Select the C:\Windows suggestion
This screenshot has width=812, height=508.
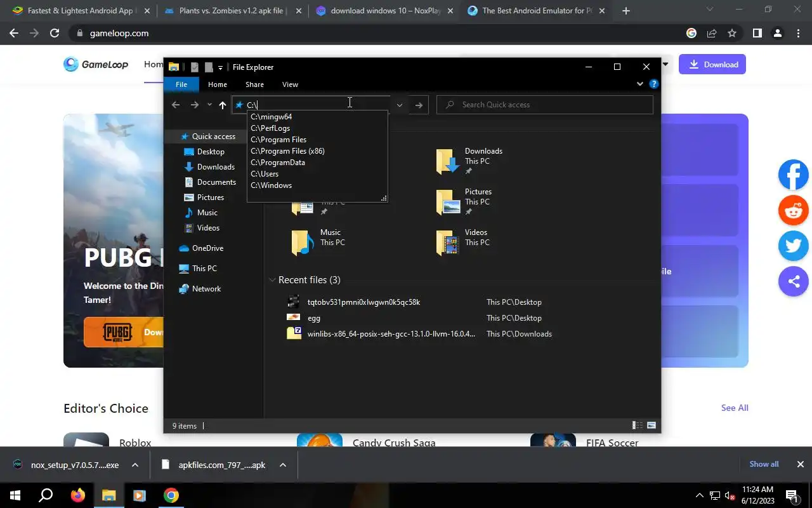(x=272, y=185)
